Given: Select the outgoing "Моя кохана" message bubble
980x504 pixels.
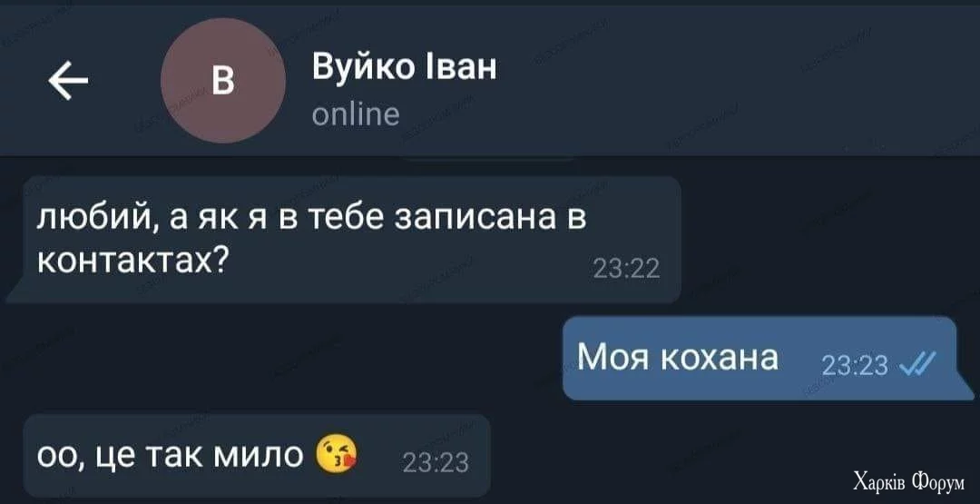Looking at the screenshot, I should pyautogui.click(x=768, y=359).
